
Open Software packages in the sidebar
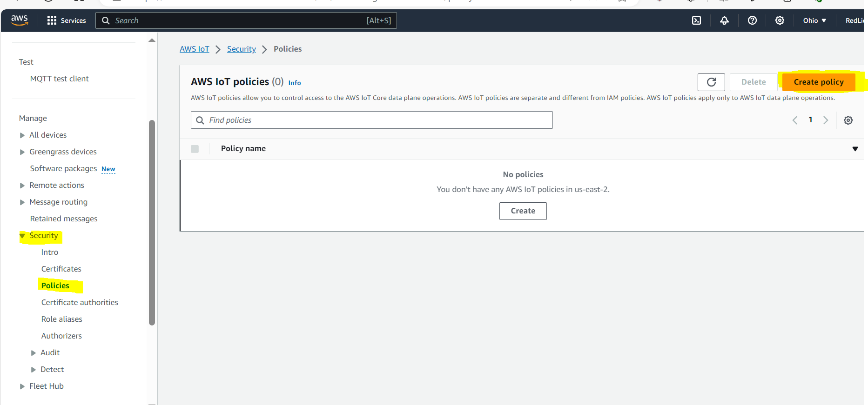point(63,168)
